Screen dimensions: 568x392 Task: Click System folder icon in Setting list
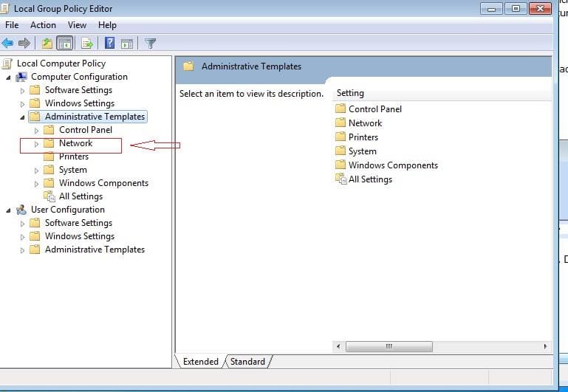[341, 151]
